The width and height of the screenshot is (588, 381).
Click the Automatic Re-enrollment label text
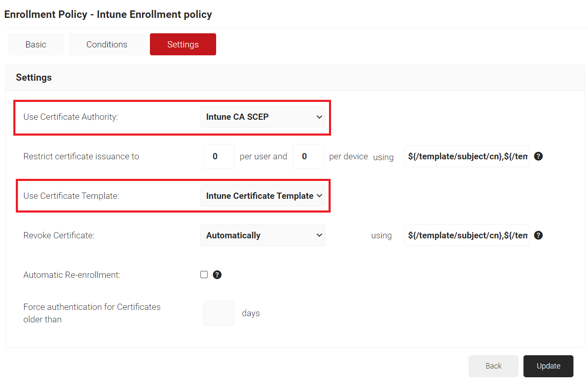click(x=72, y=275)
